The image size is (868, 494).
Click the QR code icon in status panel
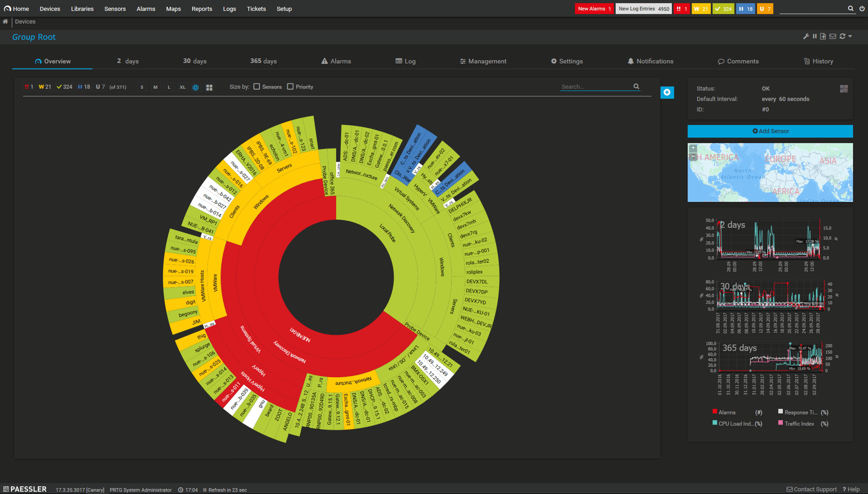click(844, 88)
